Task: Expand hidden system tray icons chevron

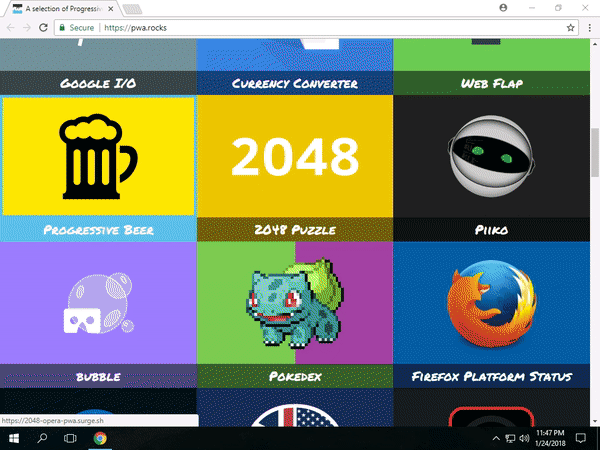Action: [497, 438]
